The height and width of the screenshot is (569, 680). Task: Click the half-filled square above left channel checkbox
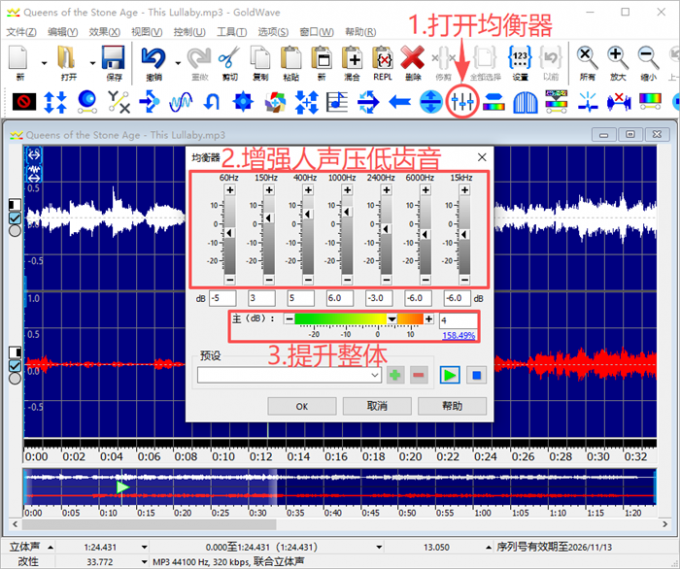point(15,205)
